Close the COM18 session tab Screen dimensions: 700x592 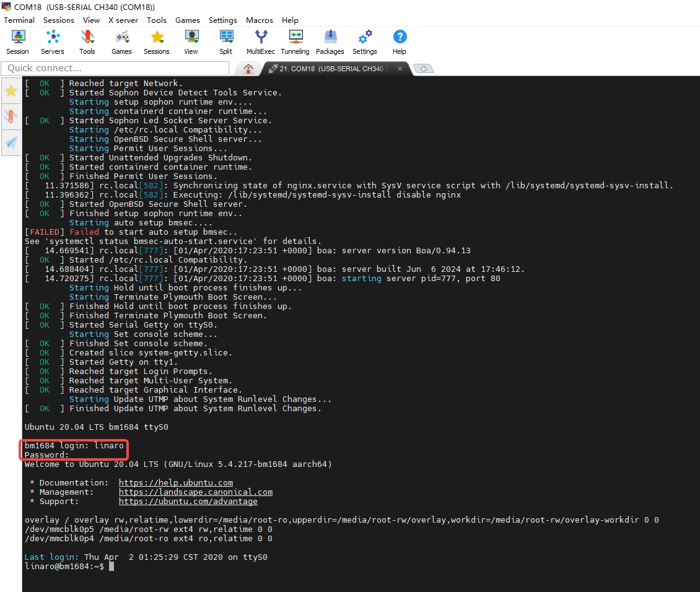click(400, 69)
